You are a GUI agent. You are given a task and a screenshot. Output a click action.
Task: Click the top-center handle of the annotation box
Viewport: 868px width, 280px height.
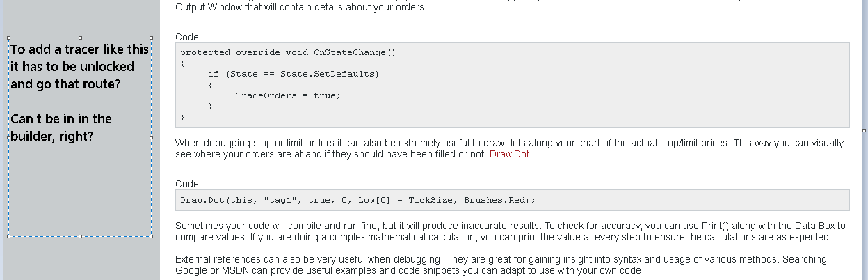pyautogui.click(x=81, y=38)
